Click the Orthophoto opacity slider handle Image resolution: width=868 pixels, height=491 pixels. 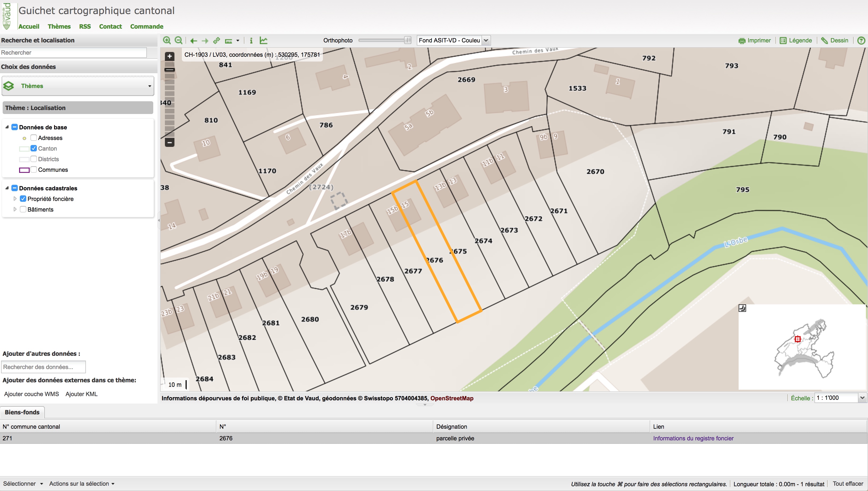(407, 40)
